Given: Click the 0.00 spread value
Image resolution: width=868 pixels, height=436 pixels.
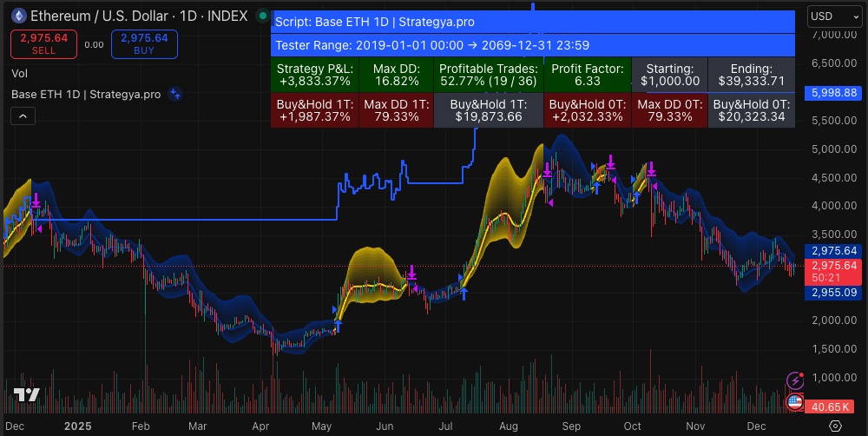Looking at the screenshot, I should click(94, 44).
